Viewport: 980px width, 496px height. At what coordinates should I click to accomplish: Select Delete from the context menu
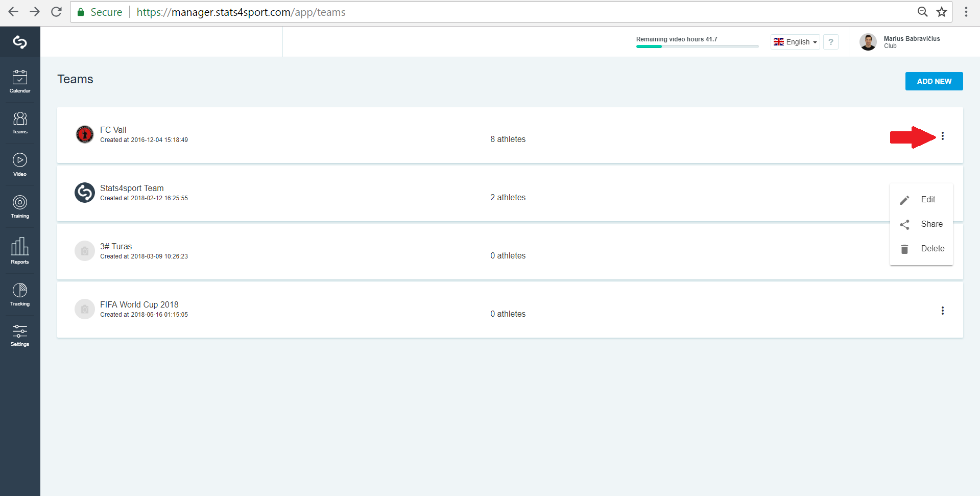(921, 249)
